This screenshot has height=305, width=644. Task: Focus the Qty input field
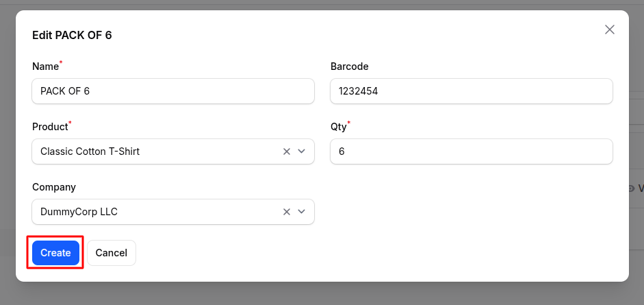click(471, 151)
